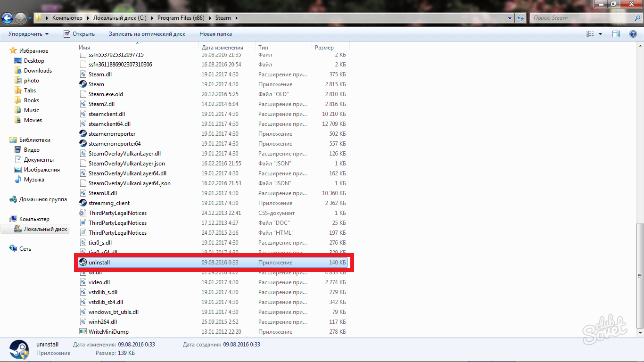Sort by Размер column header
The width and height of the screenshot is (644, 362).
pos(324,48)
